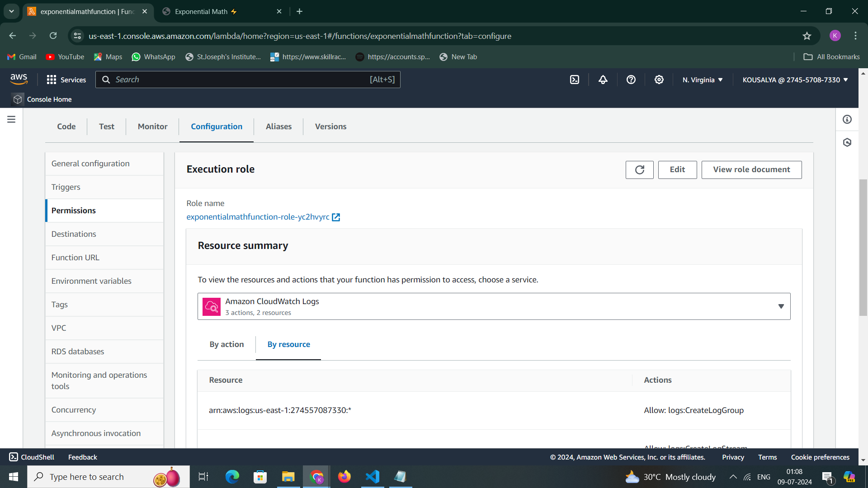
Task: Open AWS CloudShell icon in top navigation
Action: click(574, 80)
